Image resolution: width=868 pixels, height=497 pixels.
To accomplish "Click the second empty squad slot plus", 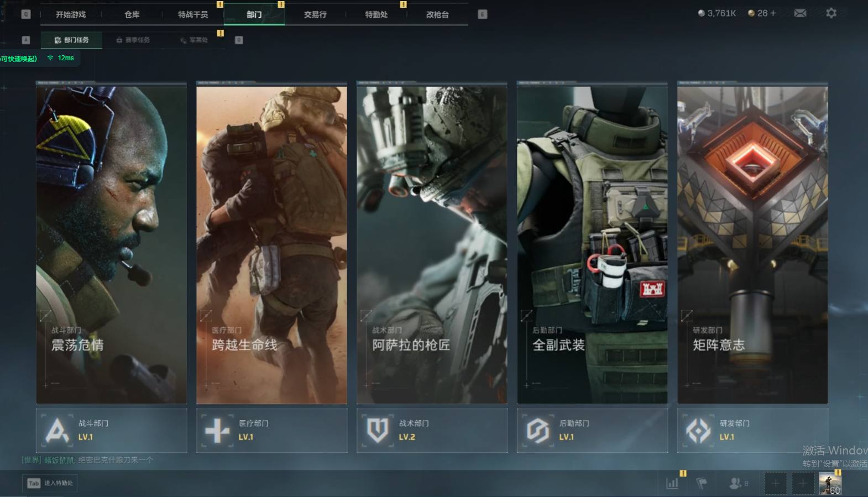I will [x=803, y=483].
